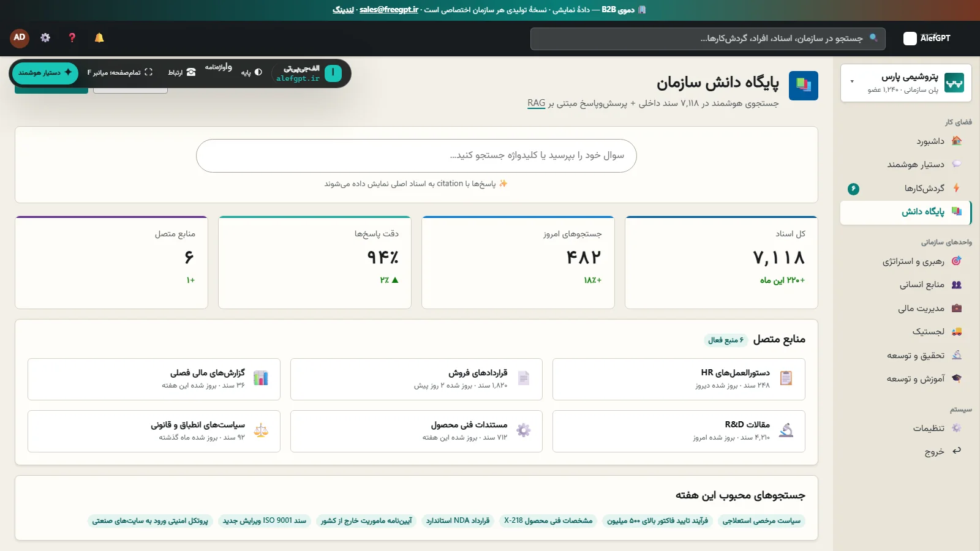Image resolution: width=980 pixels, height=551 pixels.
Task: Click the workflows badge showing ۶
Action: coord(853,189)
